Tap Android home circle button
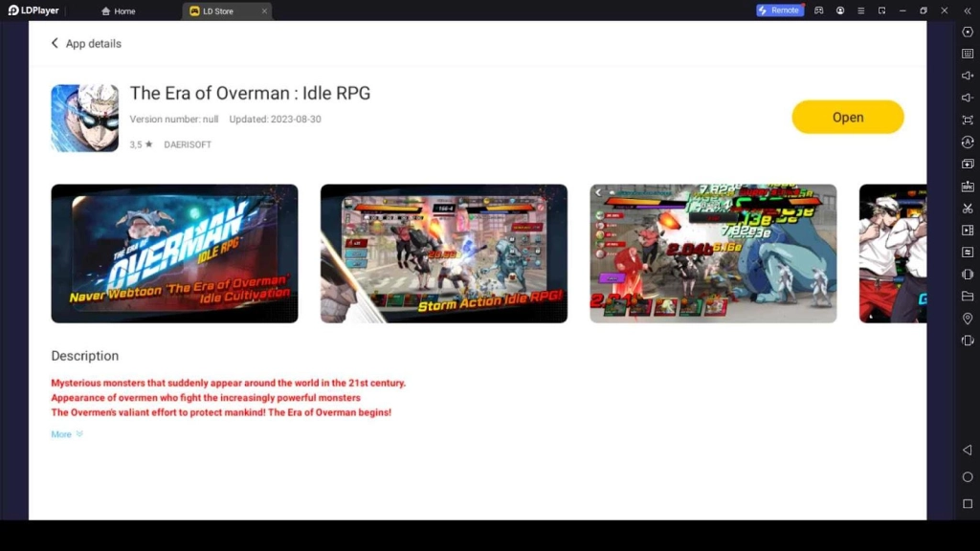 click(968, 476)
